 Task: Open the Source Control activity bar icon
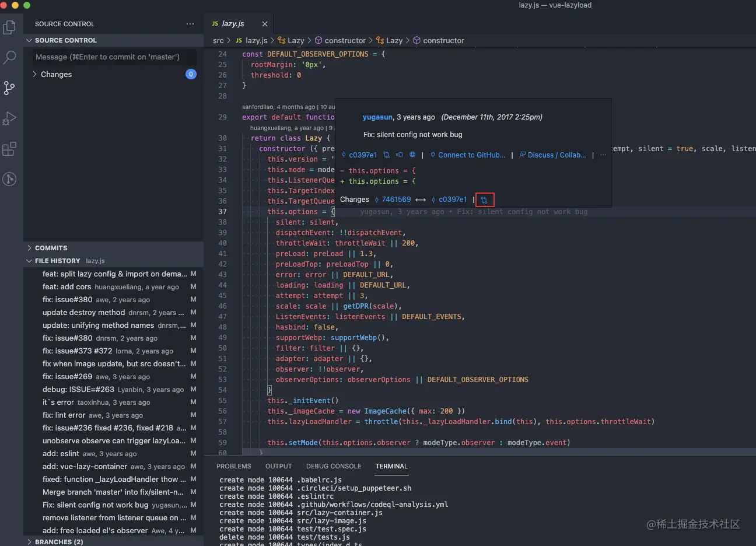[x=9, y=88]
